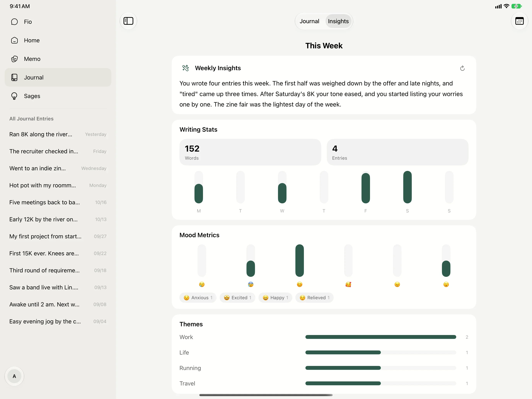This screenshot has width=532, height=399.
Task: Click the 4 Entries stat card
Action: tap(398, 152)
